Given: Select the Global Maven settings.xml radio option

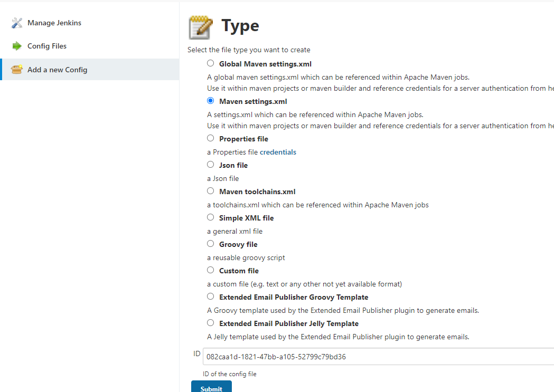Looking at the screenshot, I should pos(211,63).
